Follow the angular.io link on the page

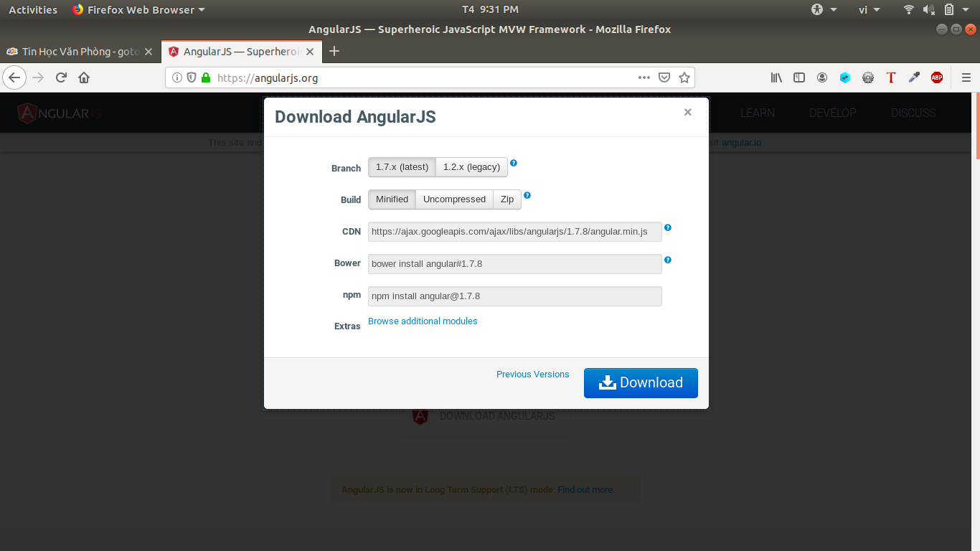click(x=742, y=143)
